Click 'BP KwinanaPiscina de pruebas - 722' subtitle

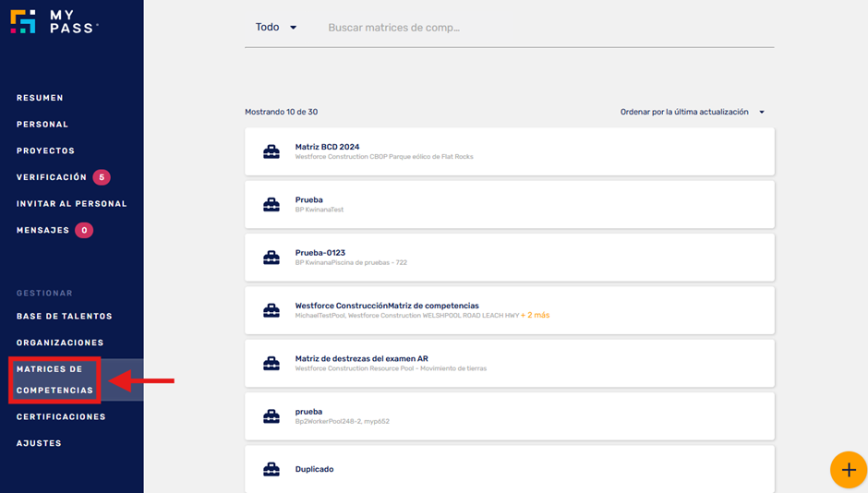tap(351, 262)
